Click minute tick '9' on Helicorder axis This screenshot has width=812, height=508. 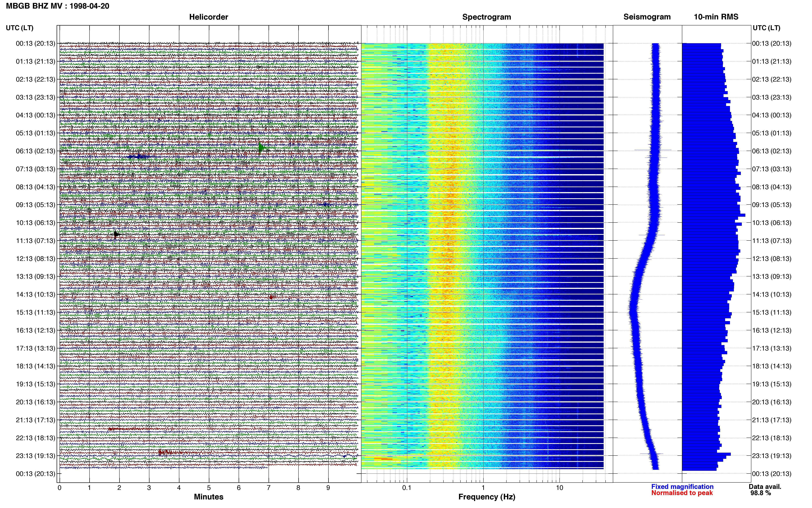[x=328, y=488]
